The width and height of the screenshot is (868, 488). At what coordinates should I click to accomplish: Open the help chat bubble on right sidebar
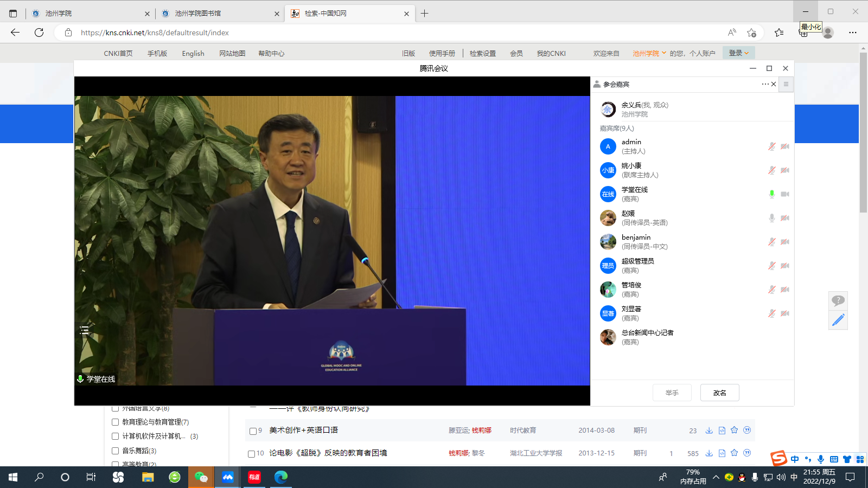(838, 300)
